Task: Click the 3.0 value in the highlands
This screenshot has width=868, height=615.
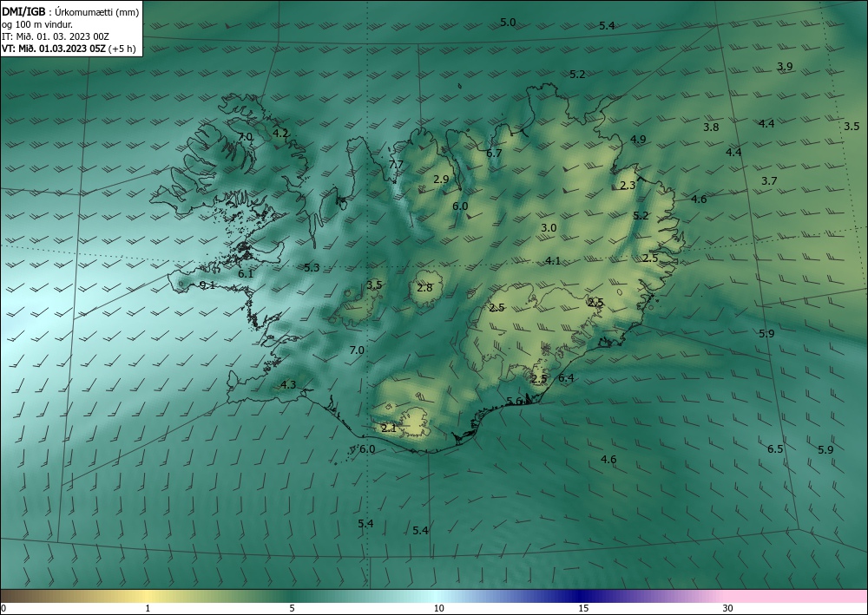Action: tap(549, 228)
